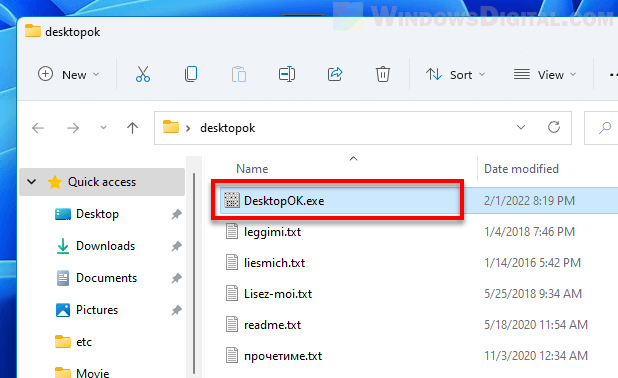Select the readme.txt file
The width and height of the screenshot is (618, 378).
[x=272, y=325]
